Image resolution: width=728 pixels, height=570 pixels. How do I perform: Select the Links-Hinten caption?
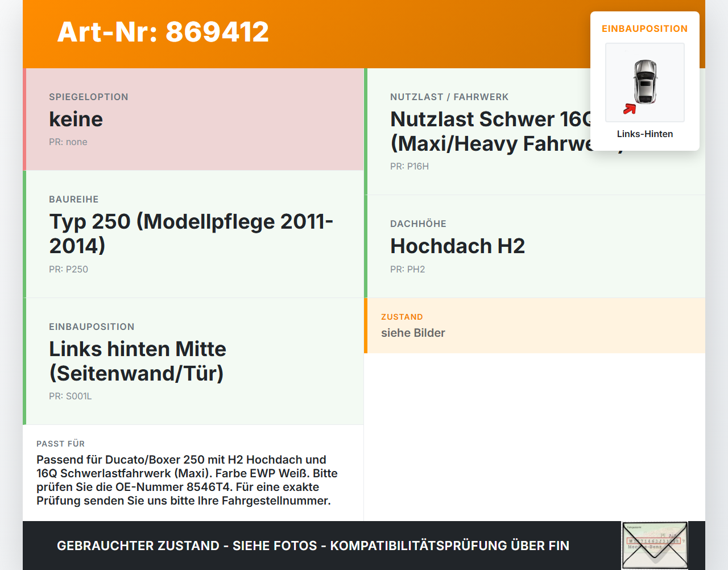(645, 134)
